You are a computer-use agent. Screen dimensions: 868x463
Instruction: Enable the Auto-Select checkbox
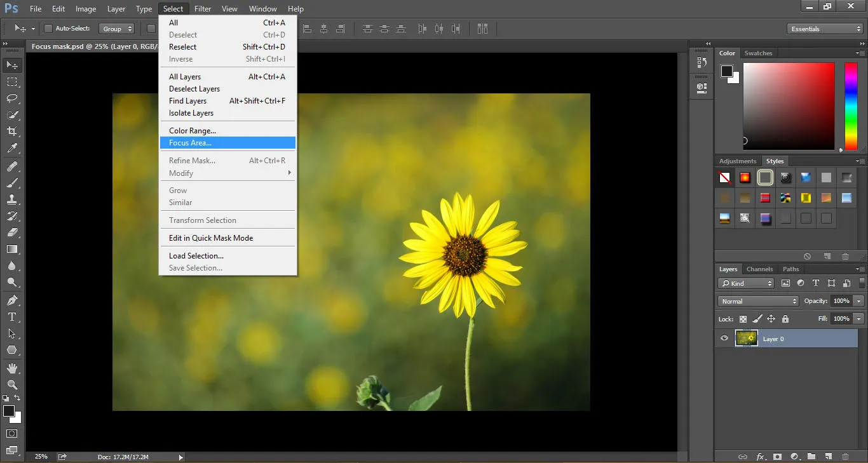(48, 29)
